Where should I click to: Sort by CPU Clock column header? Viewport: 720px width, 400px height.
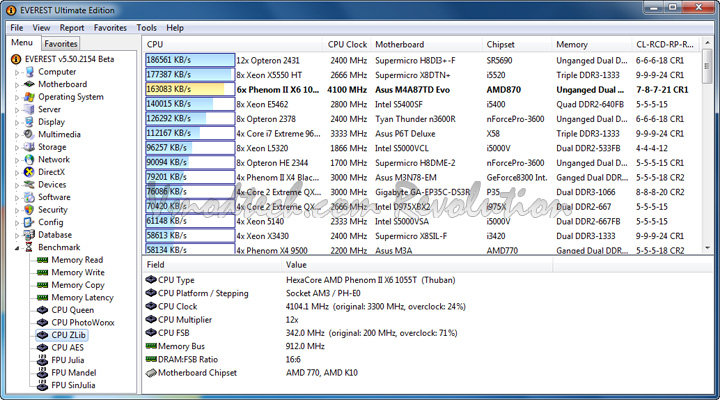click(x=347, y=45)
